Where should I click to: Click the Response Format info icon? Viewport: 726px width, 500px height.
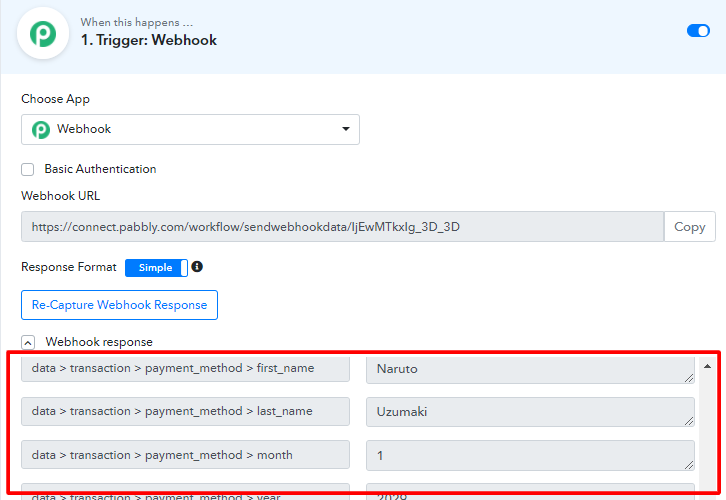(x=197, y=267)
